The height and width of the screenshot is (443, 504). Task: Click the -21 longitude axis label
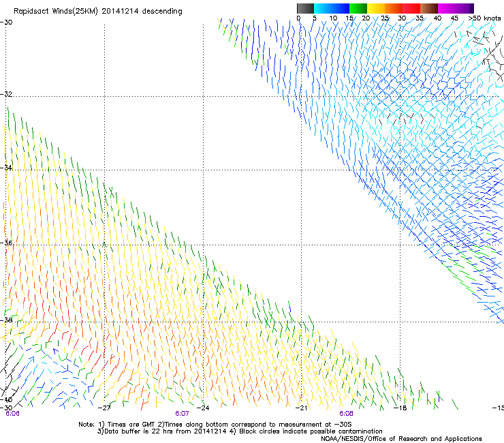(x=301, y=408)
